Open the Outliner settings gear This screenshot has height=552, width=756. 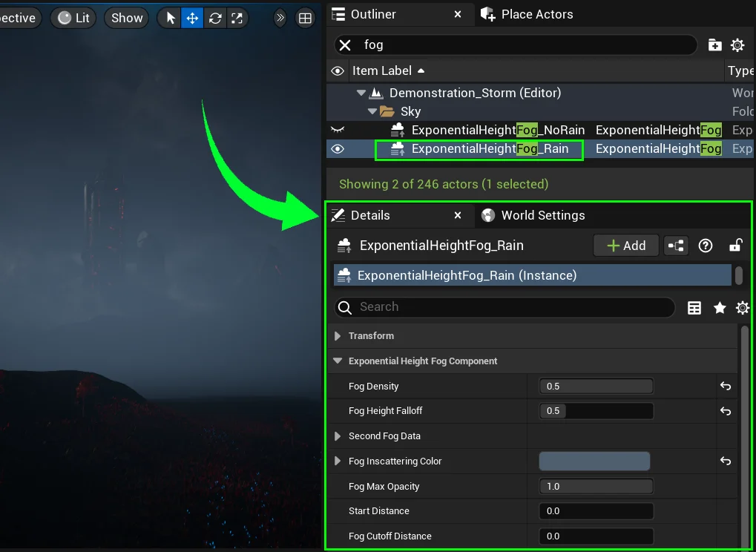coord(737,45)
